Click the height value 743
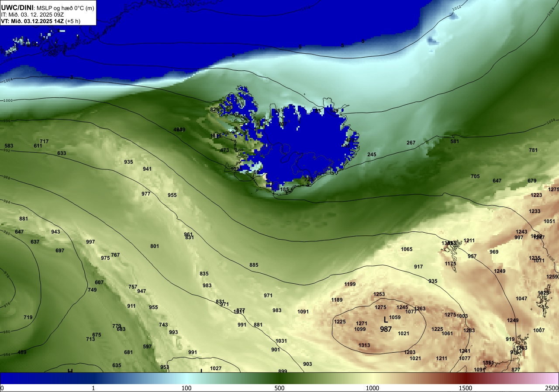The width and height of the screenshot is (559, 392). point(163,325)
